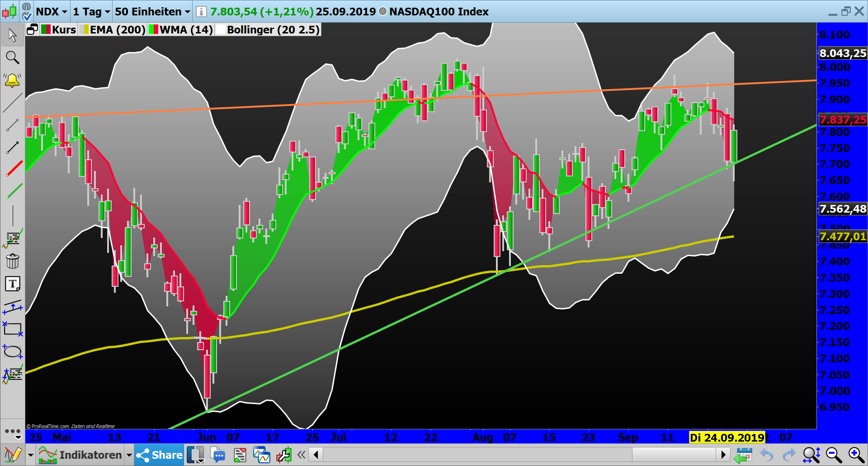
Task: Click the legend window stack icon
Action: [32, 30]
